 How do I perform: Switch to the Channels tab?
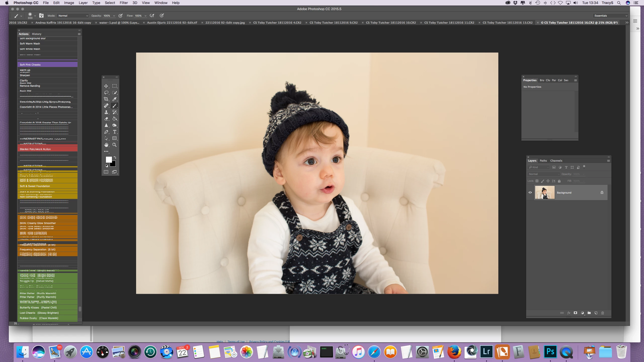coord(556,161)
